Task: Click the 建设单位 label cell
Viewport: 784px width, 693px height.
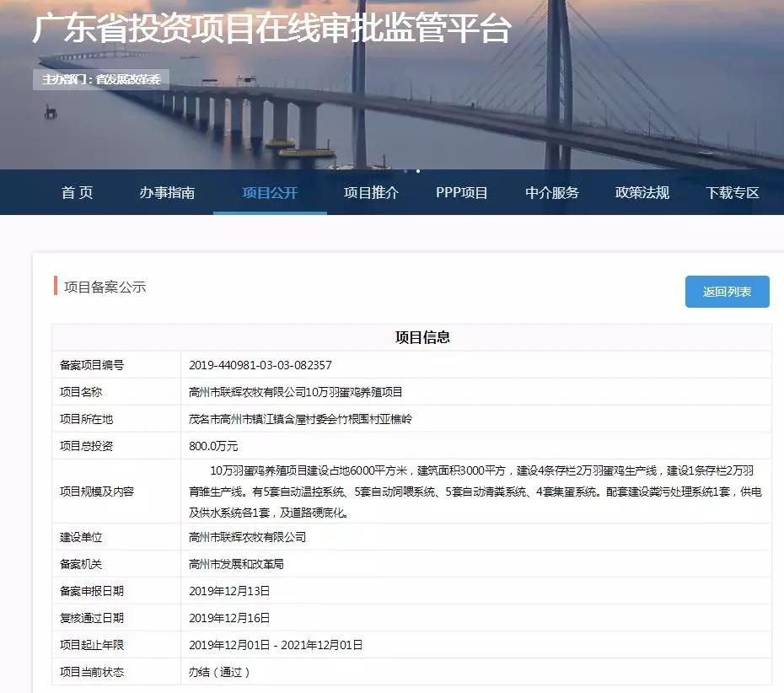Action: tap(116, 537)
